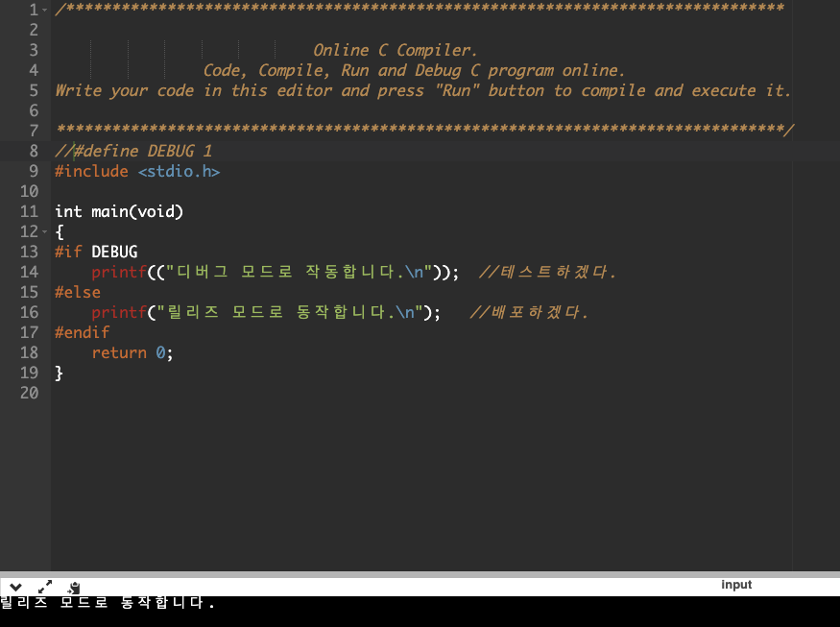The image size is (840, 627).
Task: Click the #endif directive
Action: [82, 332]
